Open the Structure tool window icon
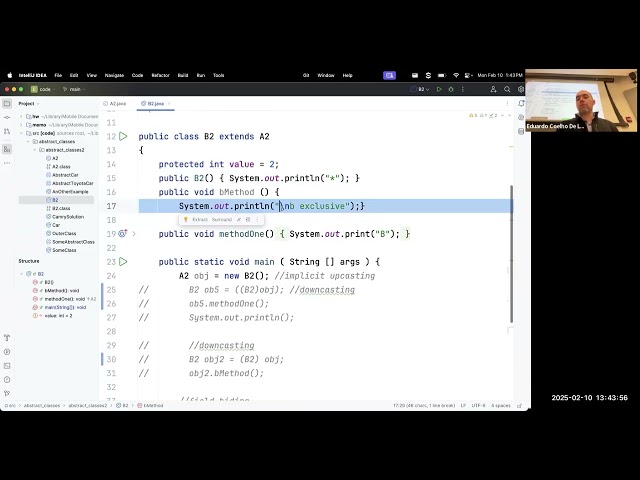 (7, 149)
